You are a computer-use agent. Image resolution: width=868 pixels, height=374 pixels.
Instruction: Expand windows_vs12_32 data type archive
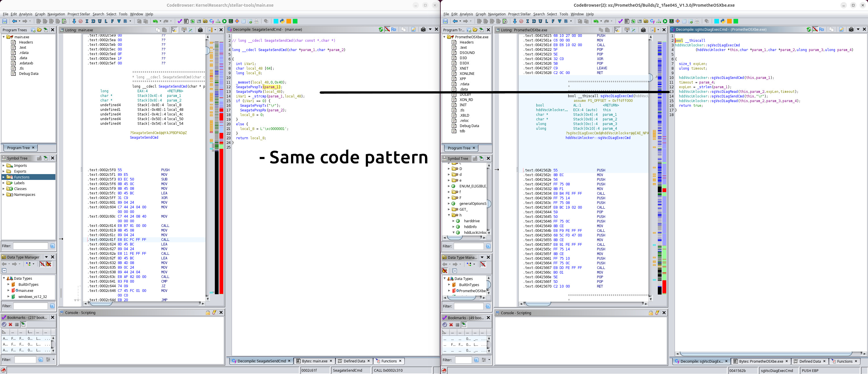click(x=8, y=297)
